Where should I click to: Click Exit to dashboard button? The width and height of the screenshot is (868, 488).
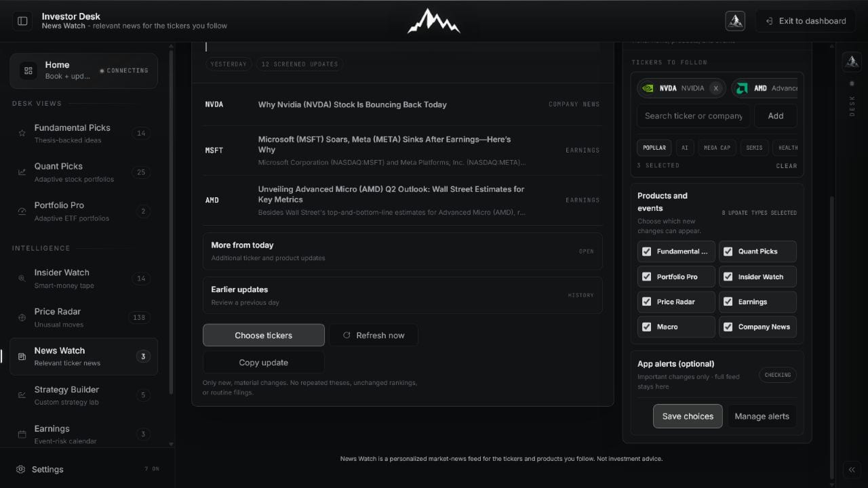805,21
